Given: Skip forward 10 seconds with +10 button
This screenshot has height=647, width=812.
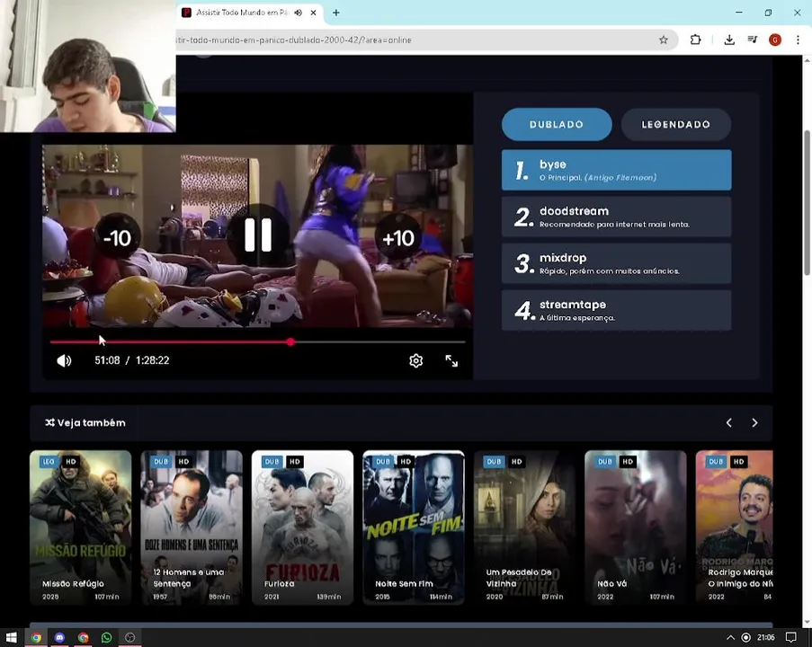Looking at the screenshot, I should [397, 237].
